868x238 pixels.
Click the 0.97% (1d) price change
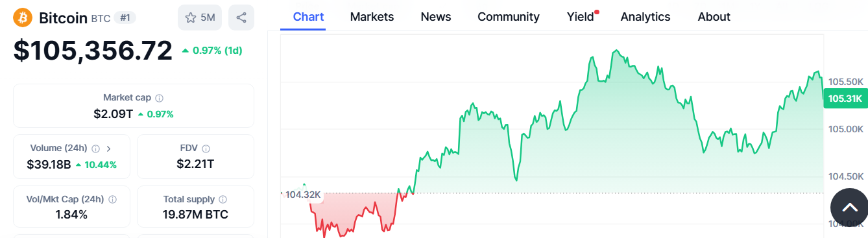[x=211, y=51]
